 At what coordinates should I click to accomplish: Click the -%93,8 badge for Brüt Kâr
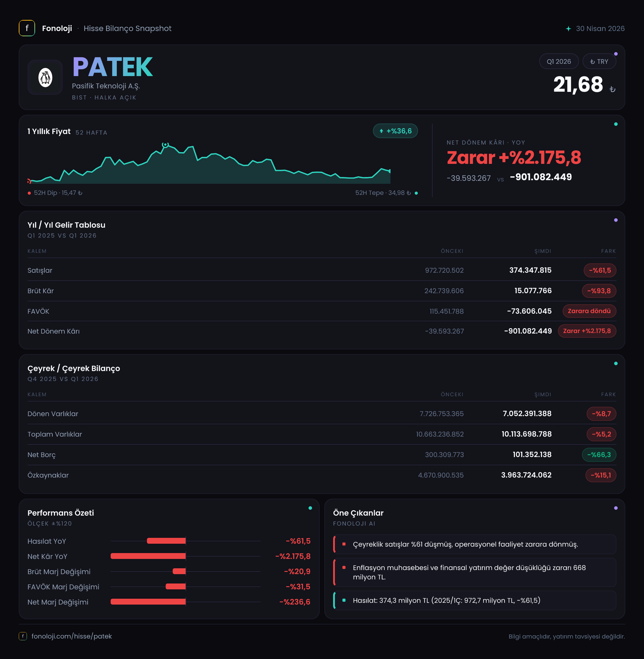(599, 291)
